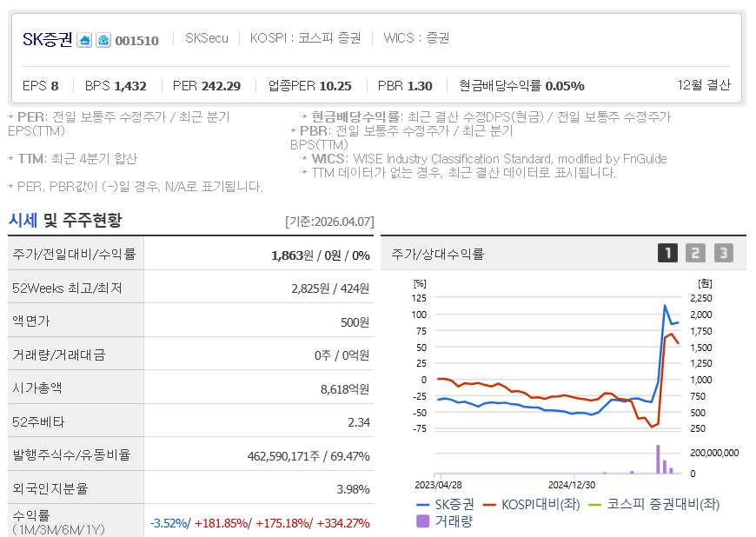This screenshot has width=756, height=537.
Task: Select the 52Weeks value 2,825원 / 424원
Action: 330,288
